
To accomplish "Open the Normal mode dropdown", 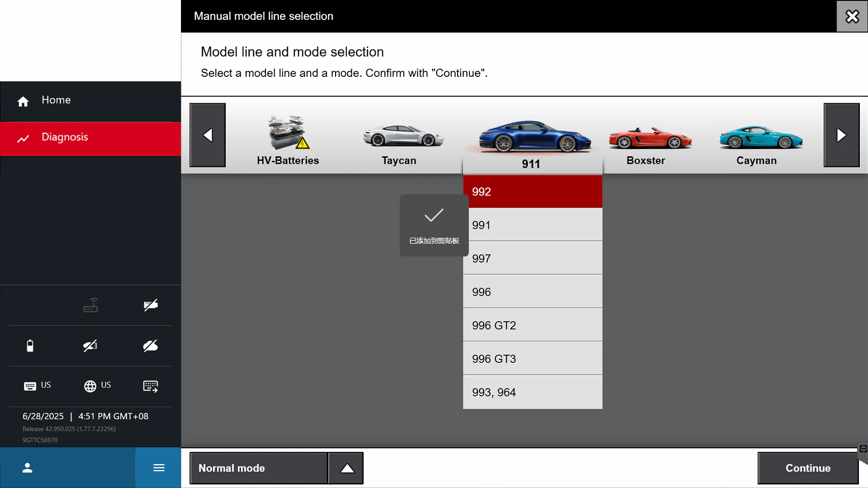I will (259, 468).
